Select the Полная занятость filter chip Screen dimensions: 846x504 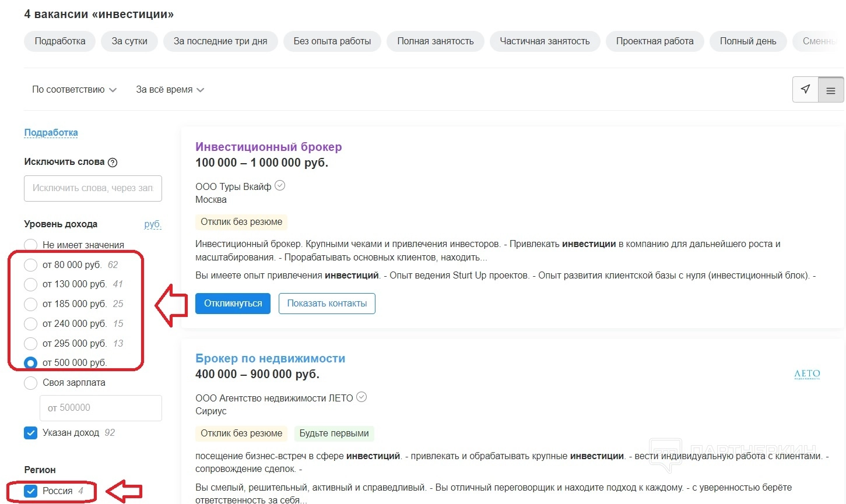click(x=435, y=41)
